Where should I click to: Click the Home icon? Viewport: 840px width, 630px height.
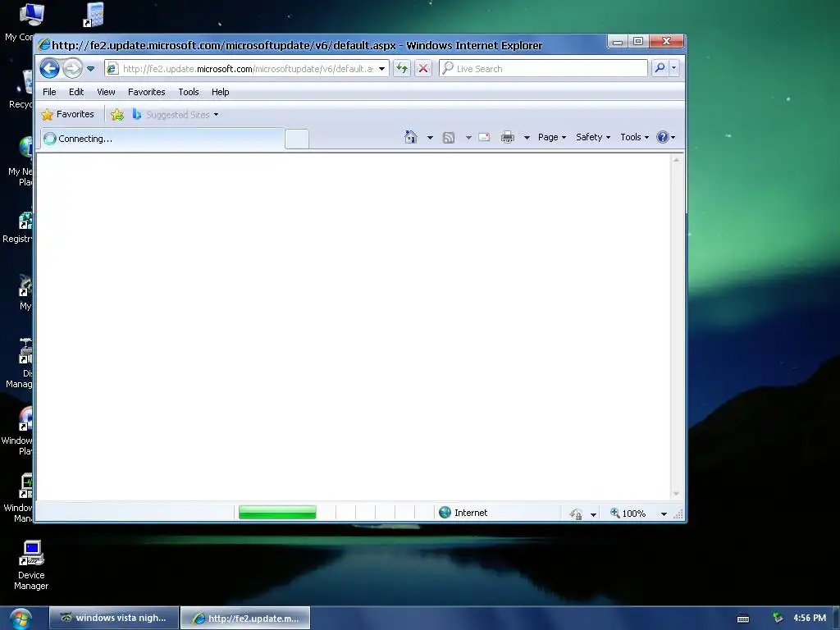click(411, 137)
